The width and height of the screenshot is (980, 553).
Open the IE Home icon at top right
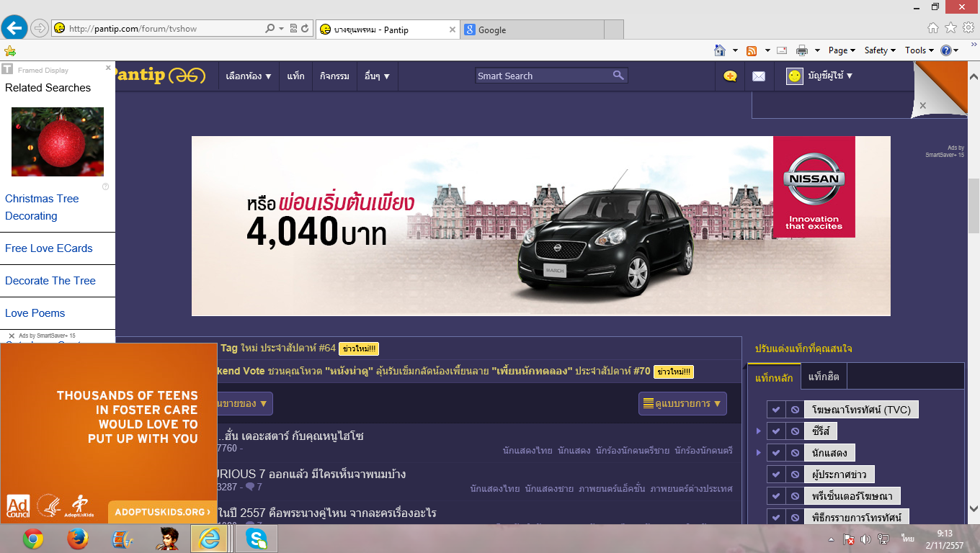[x=933, y=28]
